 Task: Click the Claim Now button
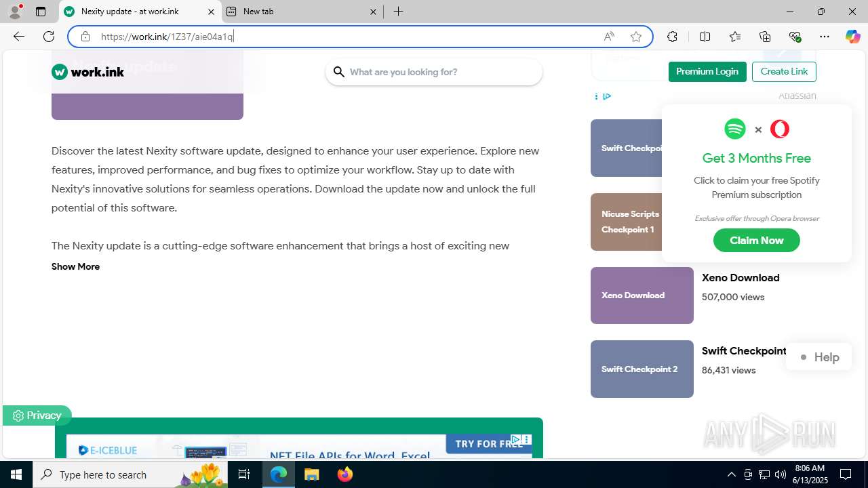pyautogui.click(x=757, y=241)
